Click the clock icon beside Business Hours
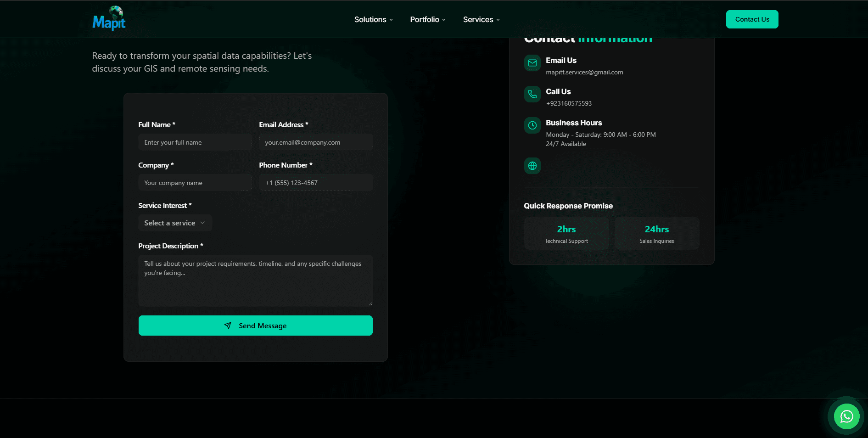The height and width of the screenshot is (438, 868). 532,125
